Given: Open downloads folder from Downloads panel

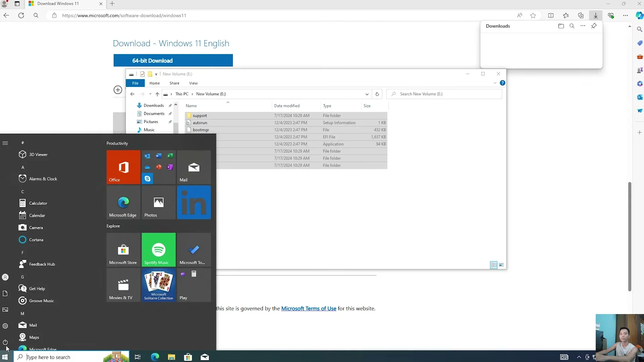Looking at the screenshot, I should [x=561, y=26].
